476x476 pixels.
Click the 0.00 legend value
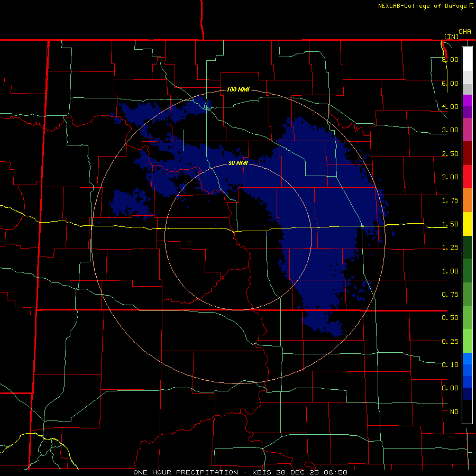[x=450, y=388]
